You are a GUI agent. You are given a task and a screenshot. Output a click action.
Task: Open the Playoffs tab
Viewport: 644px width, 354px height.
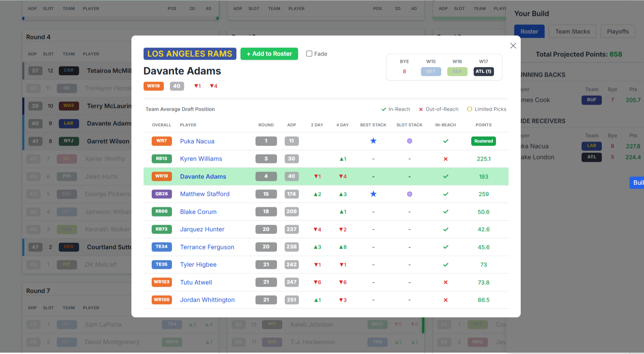(x=618, y=32)
